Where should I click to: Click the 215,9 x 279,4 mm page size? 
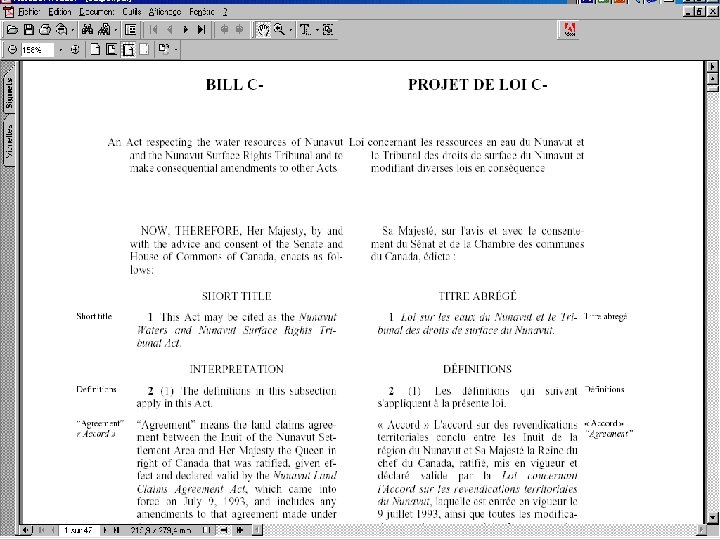coord(161,530)
